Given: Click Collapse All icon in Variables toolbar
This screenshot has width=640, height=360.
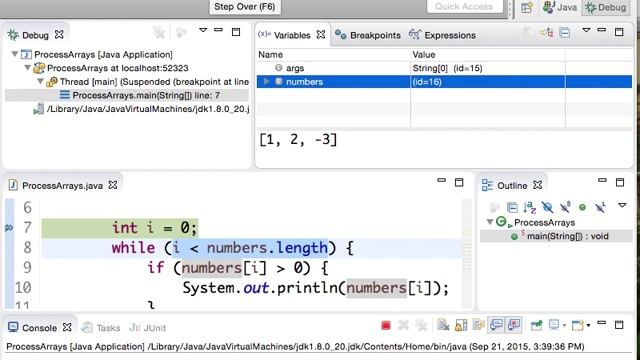Looking at the screenshot, I should click(x=564, y=32).
